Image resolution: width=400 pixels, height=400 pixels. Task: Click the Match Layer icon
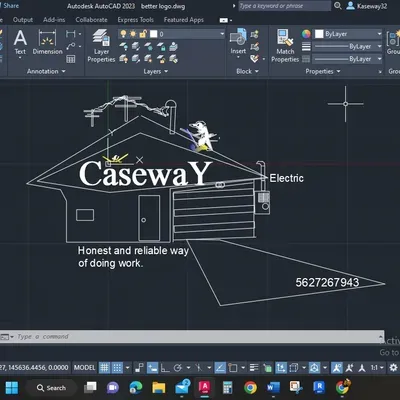pos(173,59)
